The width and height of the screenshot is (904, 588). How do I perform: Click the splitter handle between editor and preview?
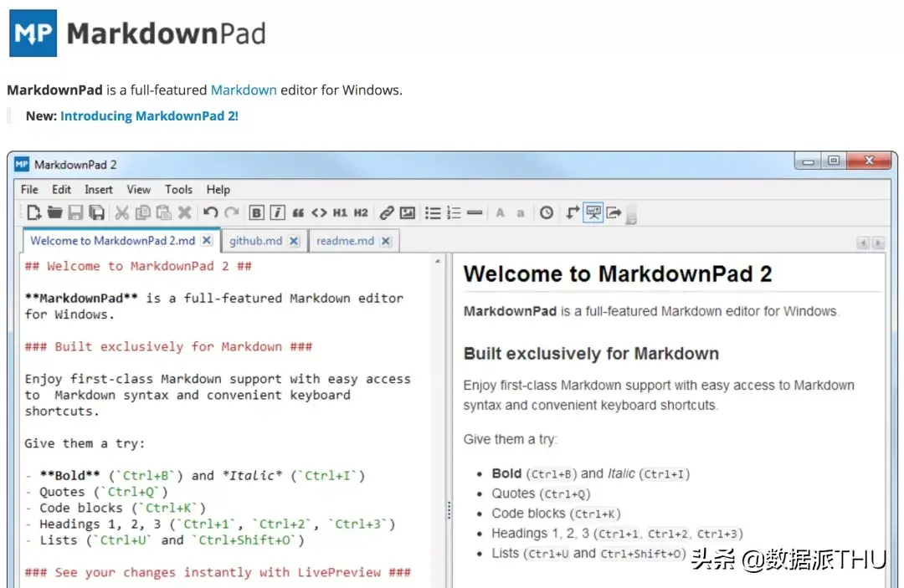tap(449, 510)
